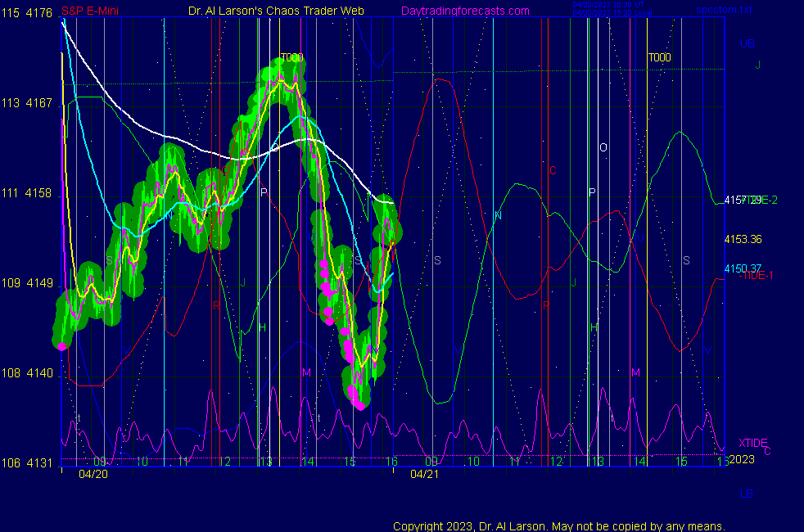
Task: Select the yellow 2023 year label
Action: pos(741,459)
